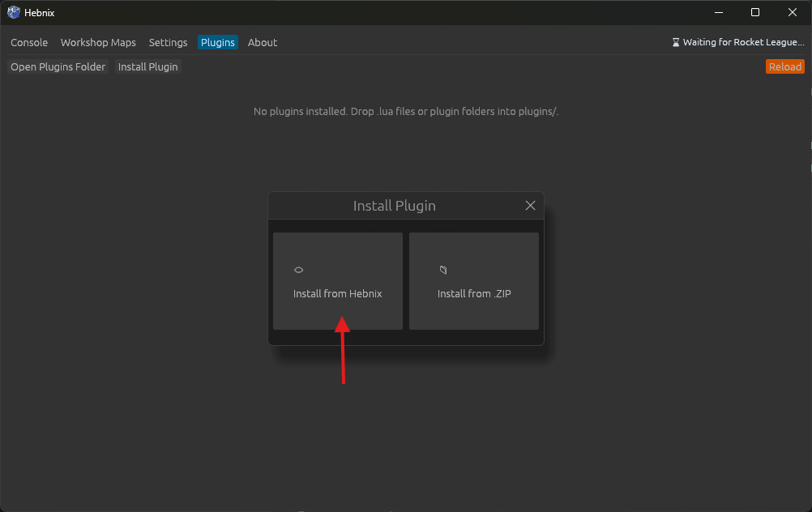Click the hourglass waiting status icon

pos(675,42)
